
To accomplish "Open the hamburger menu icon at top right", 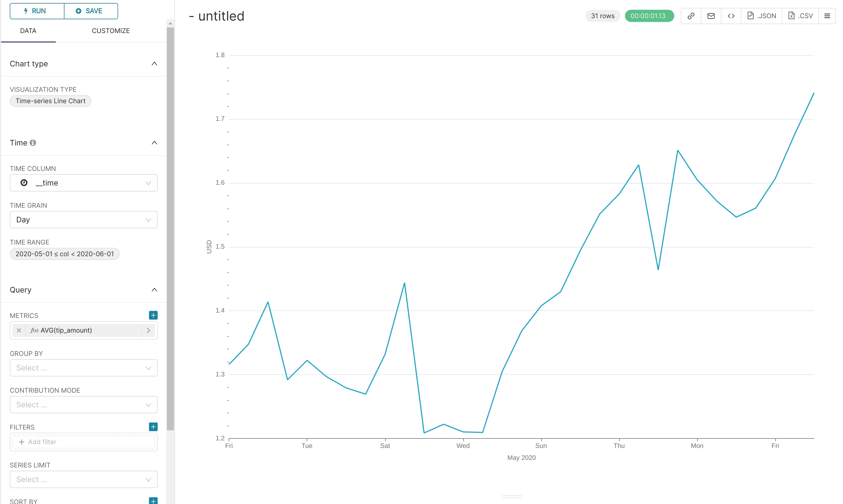I will click(x=827, y=16).
